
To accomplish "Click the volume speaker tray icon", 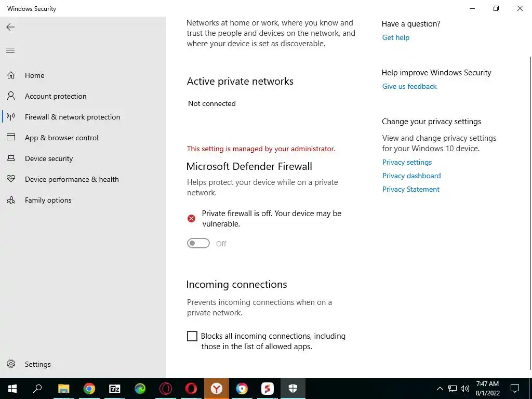I will [465, 389].
